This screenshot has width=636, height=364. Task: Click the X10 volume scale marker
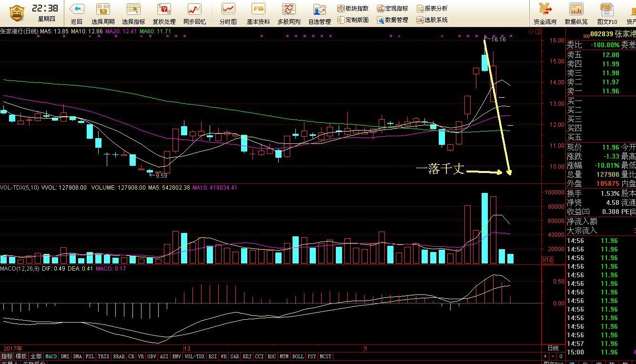(x=547, y=260)
